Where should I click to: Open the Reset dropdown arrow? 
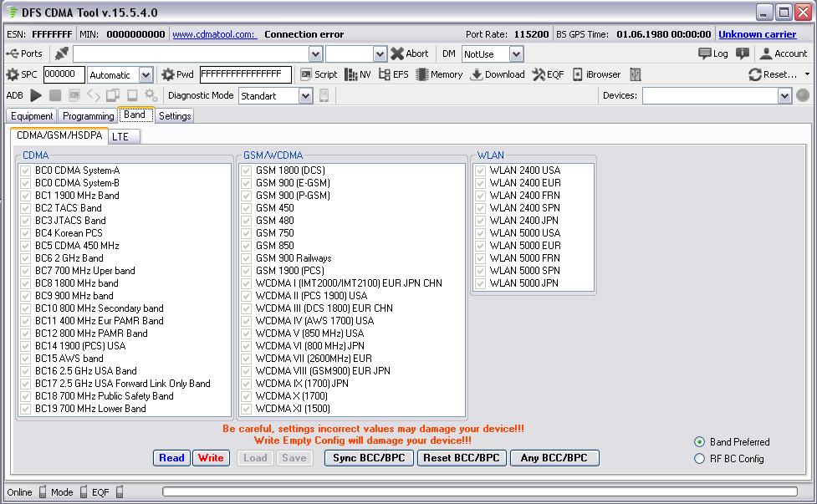click(807, 74)
